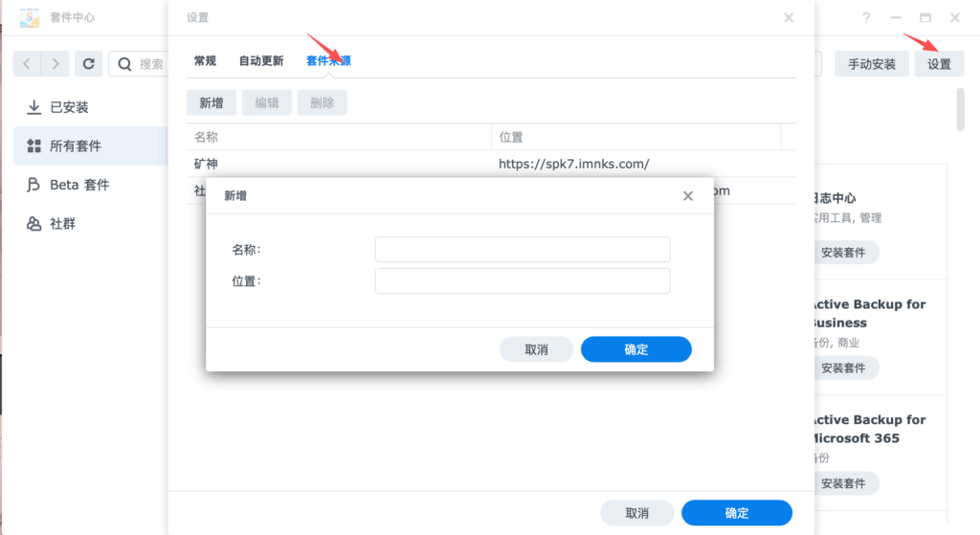Click the back navigation arrow icon

coord(27,64)
